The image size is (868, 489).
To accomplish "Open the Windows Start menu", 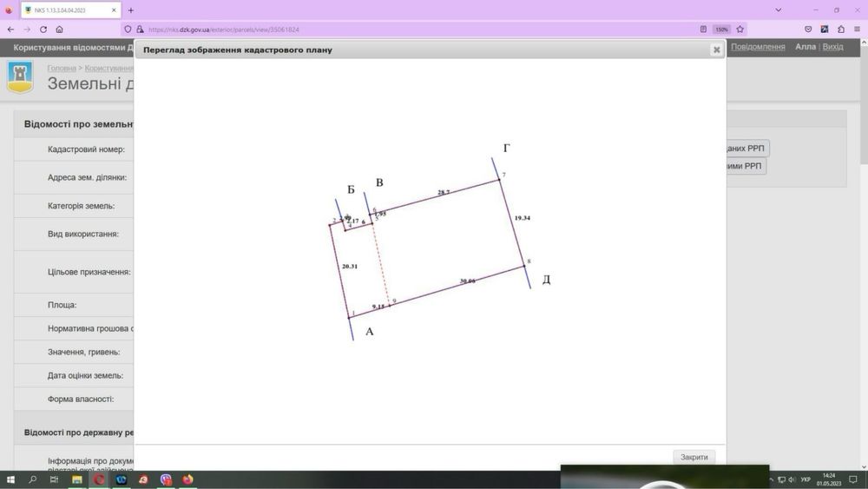I will [x=10, y=479].
